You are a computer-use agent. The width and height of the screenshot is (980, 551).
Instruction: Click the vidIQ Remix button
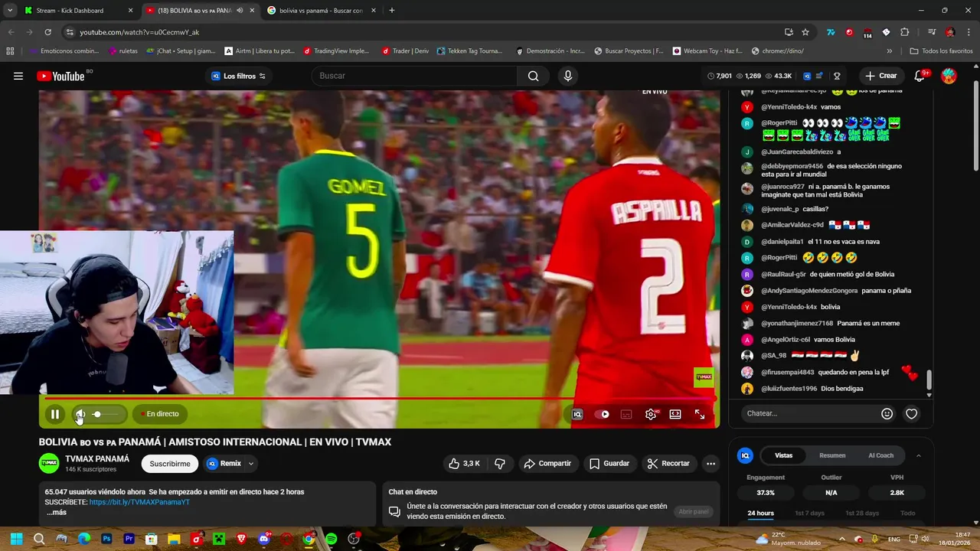[x=224, y=463]
